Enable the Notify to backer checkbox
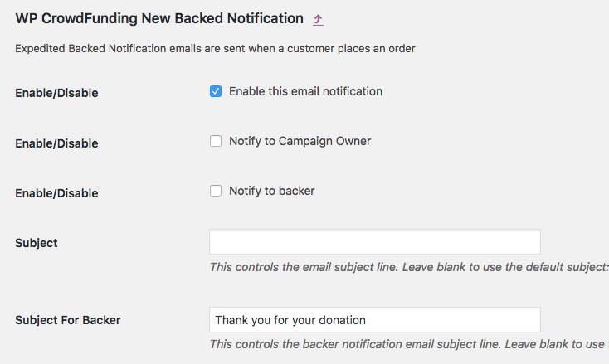The width and height of the screenshot is (609, 364). click(x=216, y=191)
